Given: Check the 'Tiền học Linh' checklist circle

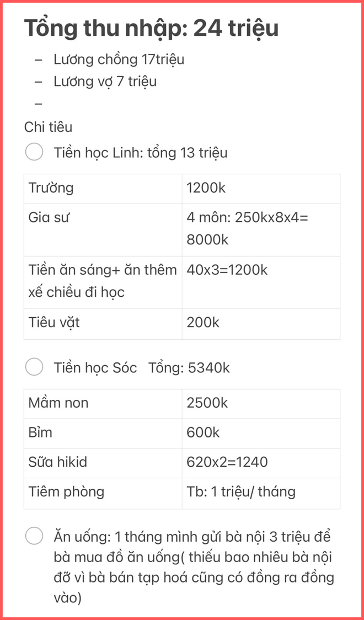Looking at the screenshot, I should pos(34,152).
